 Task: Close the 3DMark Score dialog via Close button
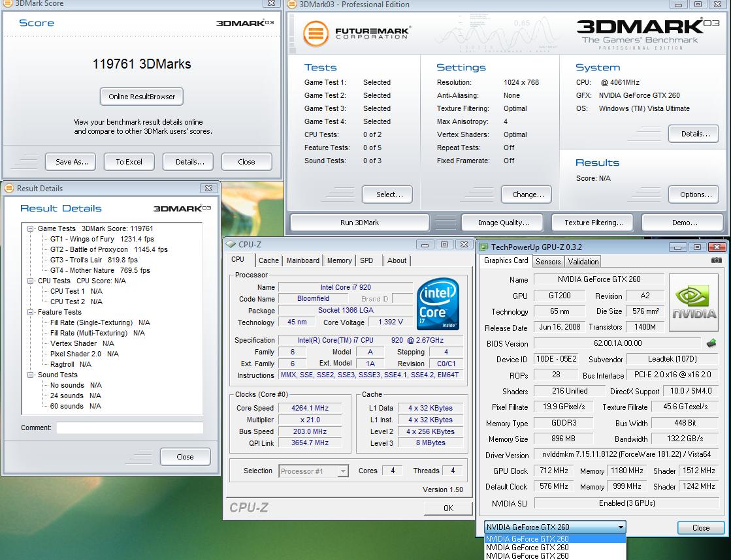[x=247, y=162]
